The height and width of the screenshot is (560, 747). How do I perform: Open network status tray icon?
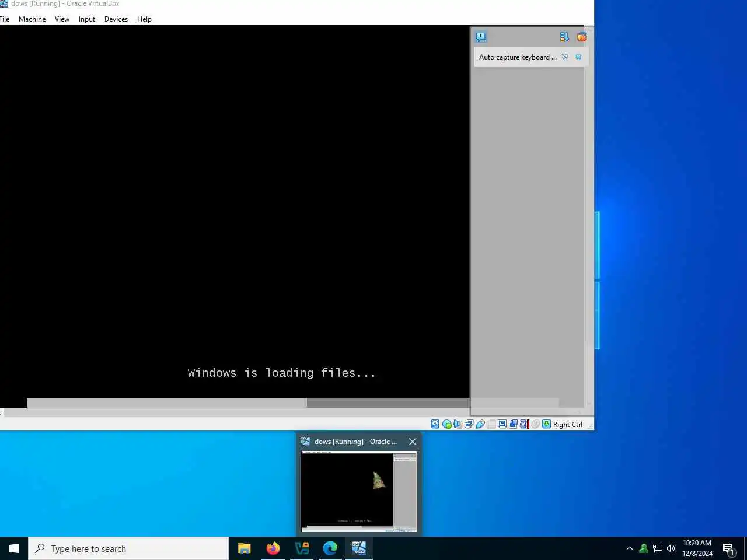[658, 548]
